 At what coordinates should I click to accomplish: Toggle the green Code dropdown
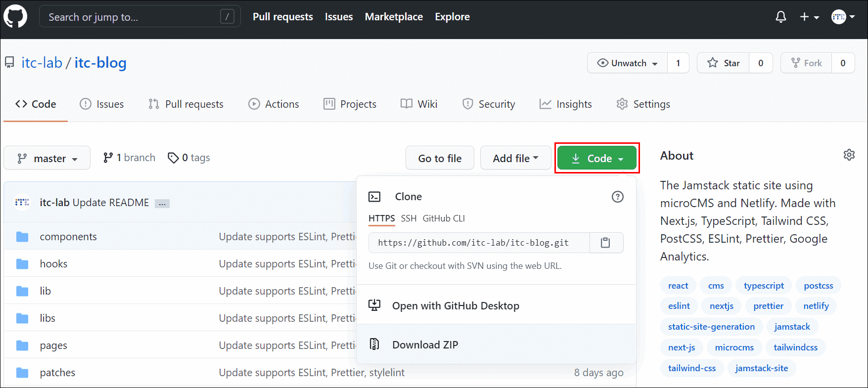pos(597,158)
